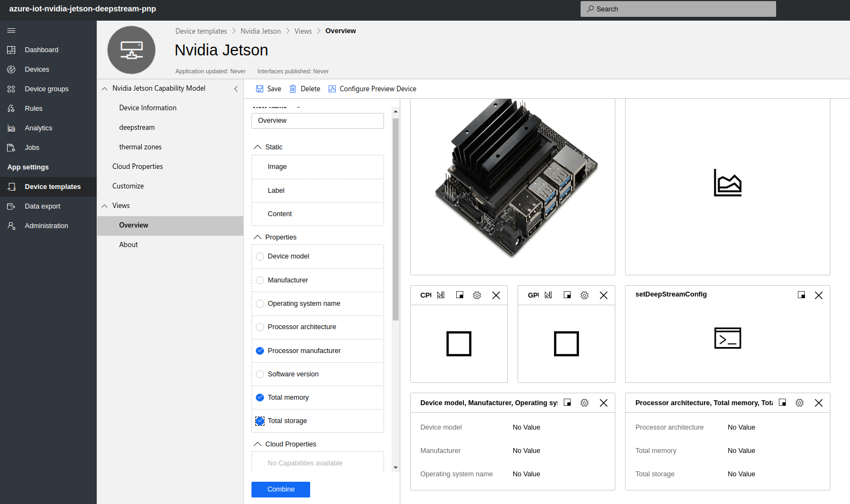Viewport: 850px width, 504px height.
Task: Remove the CPU tile
Action: tap(496, 295)
